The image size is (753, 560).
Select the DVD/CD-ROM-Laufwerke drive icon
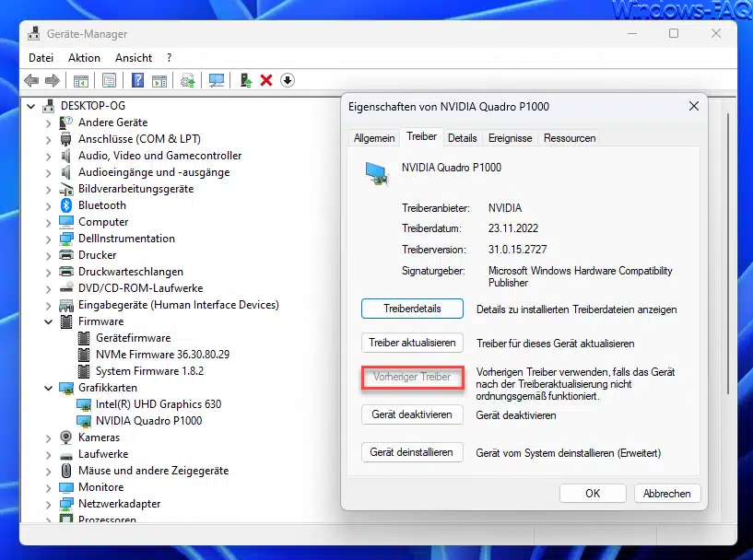66,288
